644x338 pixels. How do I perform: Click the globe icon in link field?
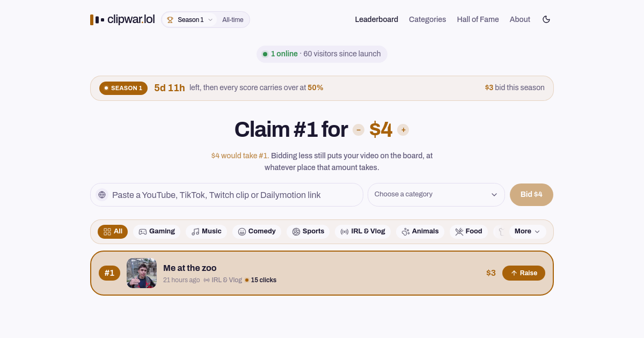102,195
